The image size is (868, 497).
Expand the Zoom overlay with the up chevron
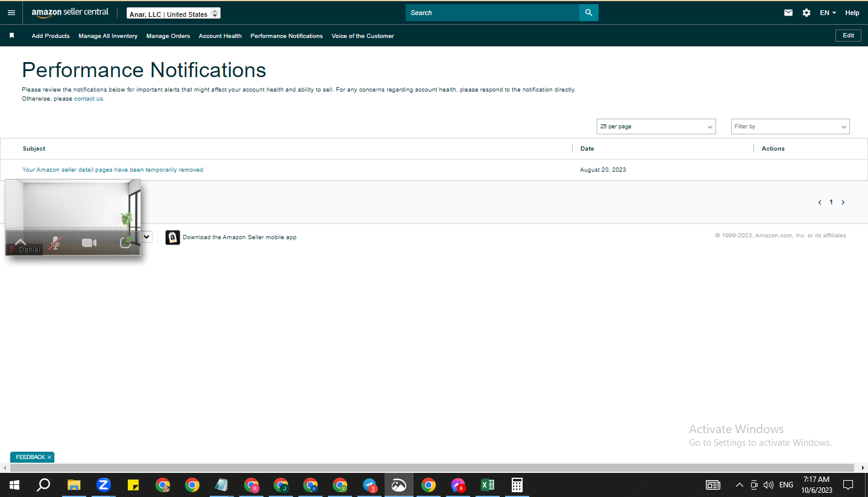click(20, 241)
